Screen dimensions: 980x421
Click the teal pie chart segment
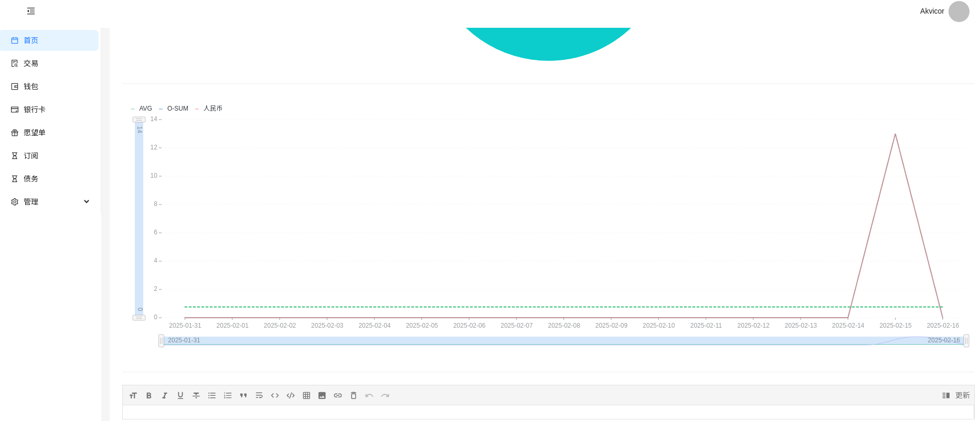tap(548, 44)
